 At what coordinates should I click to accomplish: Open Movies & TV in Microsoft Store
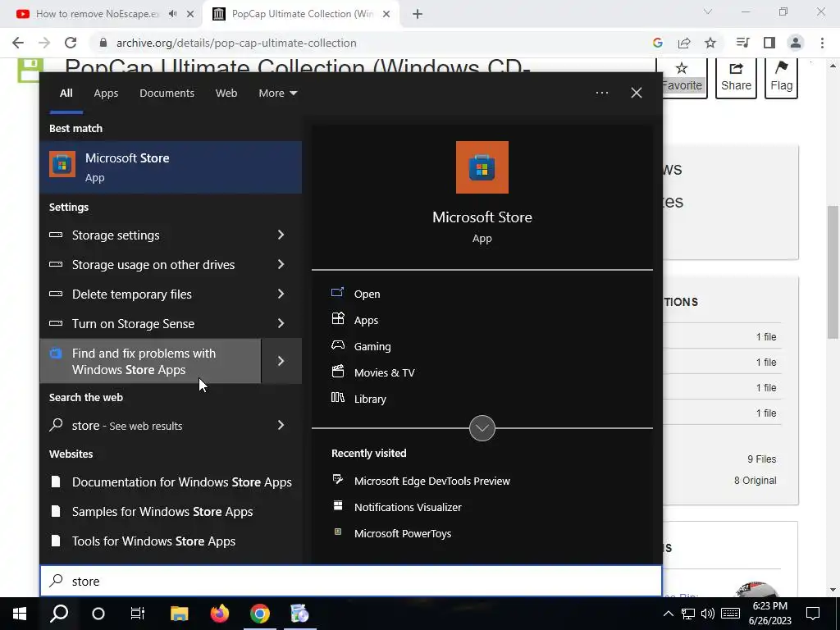(x=384, y=372)
